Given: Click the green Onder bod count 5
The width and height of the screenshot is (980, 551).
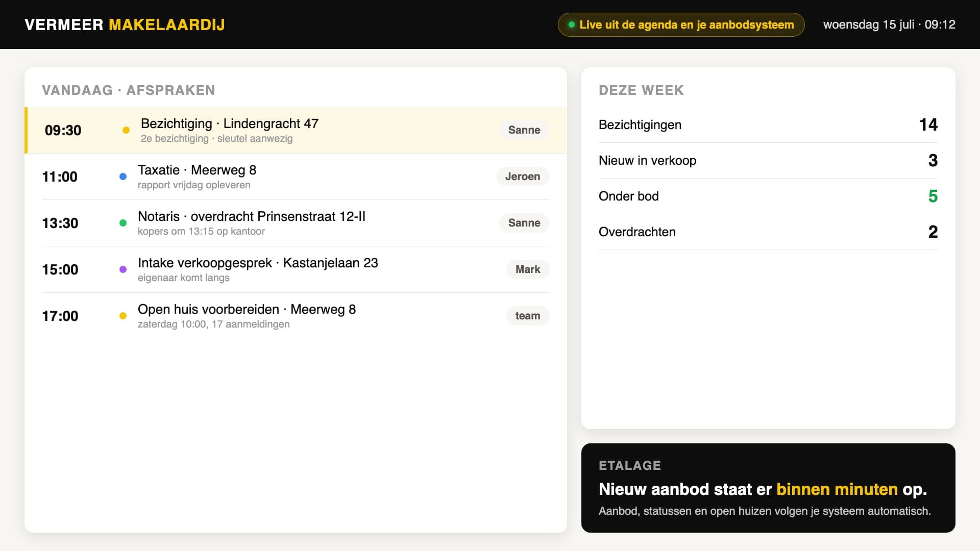Looking at the screenshot, I should point(933,196).
